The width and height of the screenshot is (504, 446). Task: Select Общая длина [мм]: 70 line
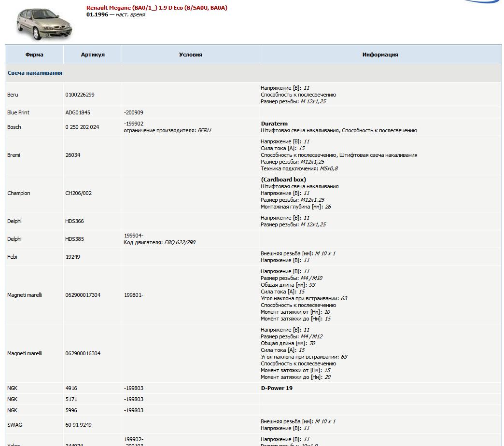(288, 343)
